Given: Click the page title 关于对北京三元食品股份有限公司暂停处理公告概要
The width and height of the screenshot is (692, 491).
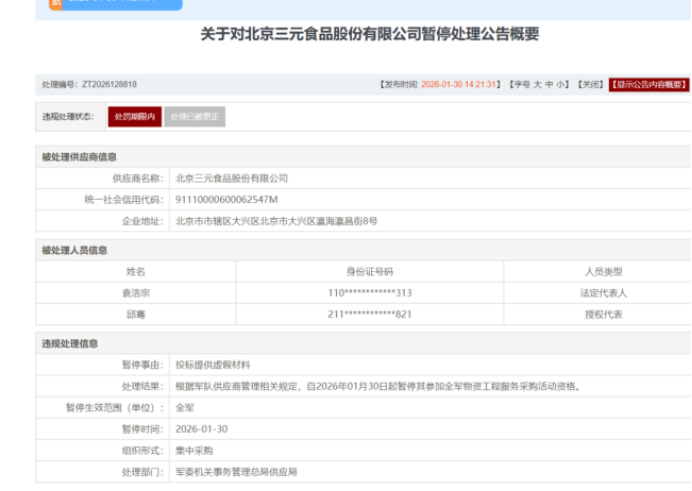Looking at the screenshot, I should [370, 34].
